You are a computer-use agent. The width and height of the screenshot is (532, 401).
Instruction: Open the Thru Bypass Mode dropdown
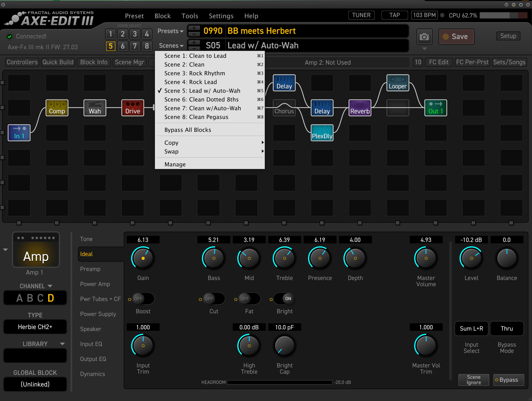[507, 329]
